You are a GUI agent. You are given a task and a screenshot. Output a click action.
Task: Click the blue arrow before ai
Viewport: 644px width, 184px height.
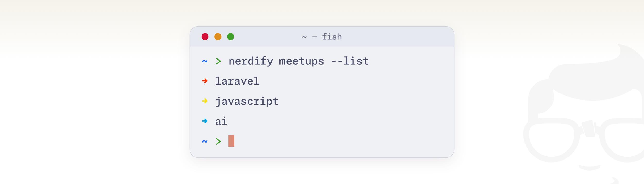pos(205,121)
